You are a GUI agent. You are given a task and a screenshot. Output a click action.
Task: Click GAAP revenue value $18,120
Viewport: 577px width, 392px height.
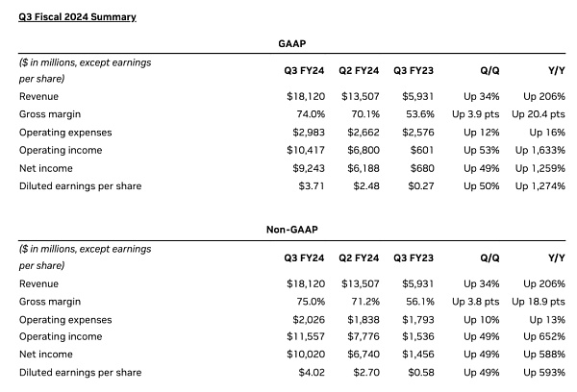pos(307,97)
